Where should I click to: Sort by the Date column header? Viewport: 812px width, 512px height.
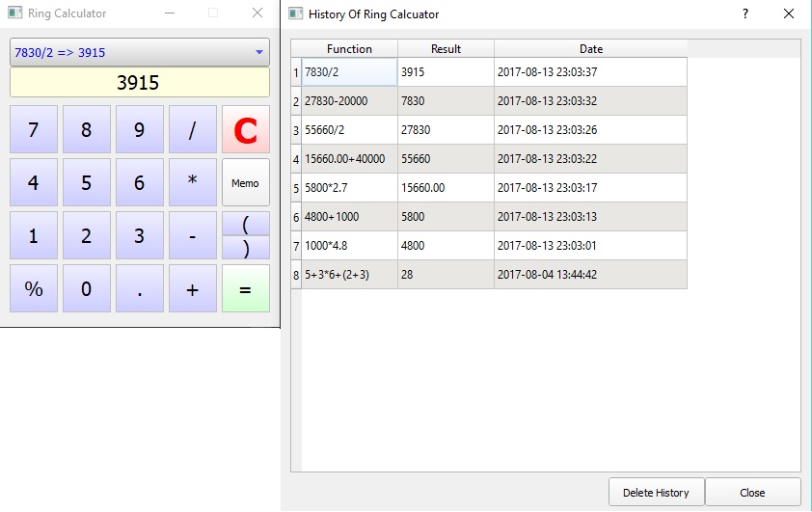[590, 49]
